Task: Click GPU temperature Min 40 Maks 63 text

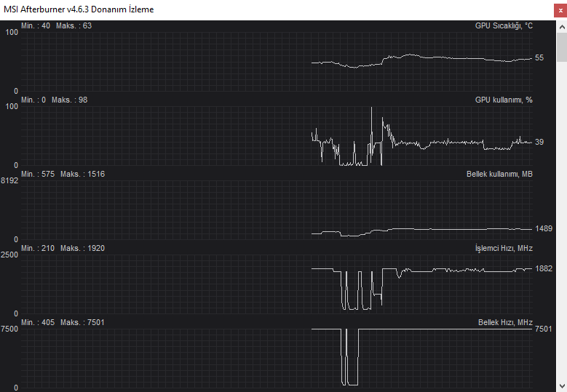Action: (x=57, y=25)
